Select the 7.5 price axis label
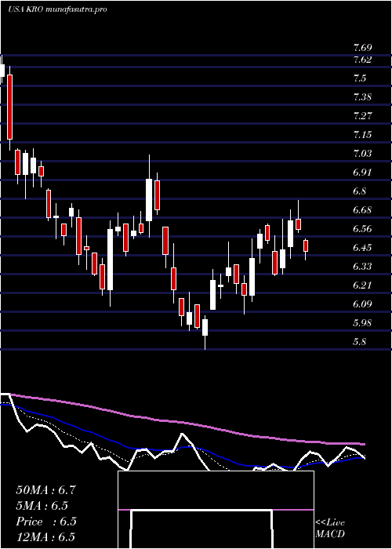Image resolution: width=392 pixels, height=549 pixels. pyautogui.click(x=360, y=78)
